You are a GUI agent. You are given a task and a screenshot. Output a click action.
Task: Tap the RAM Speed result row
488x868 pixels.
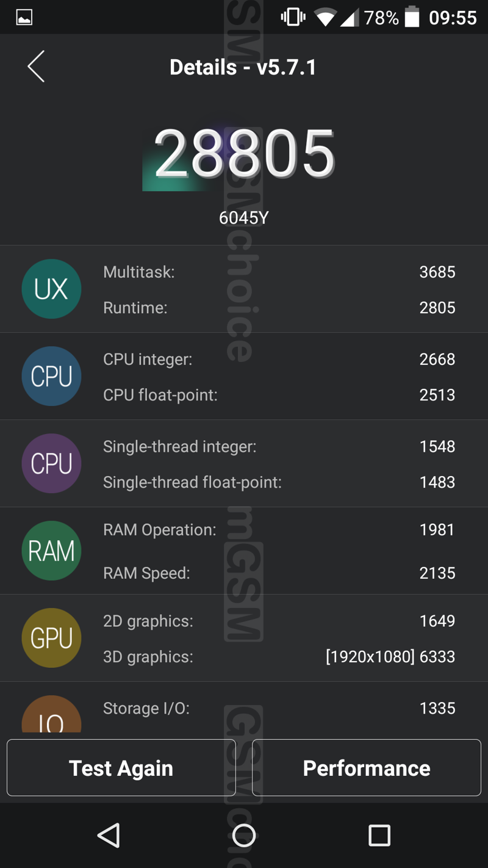[279, 573]
